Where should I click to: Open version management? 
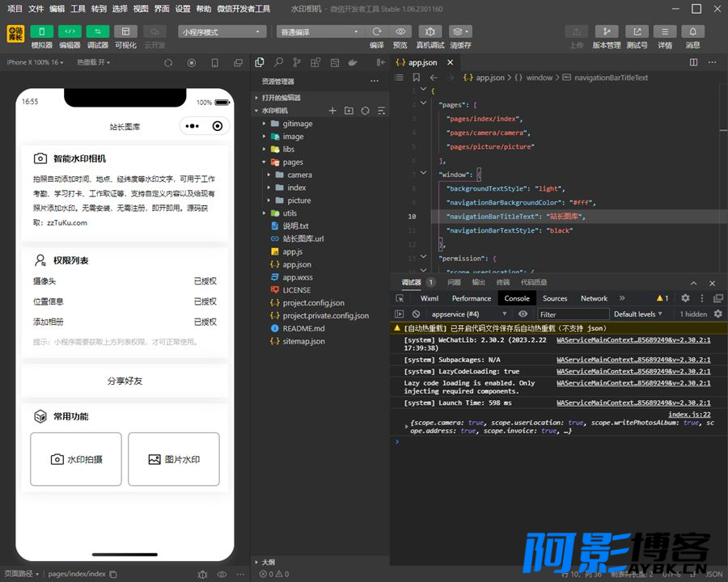607,32
